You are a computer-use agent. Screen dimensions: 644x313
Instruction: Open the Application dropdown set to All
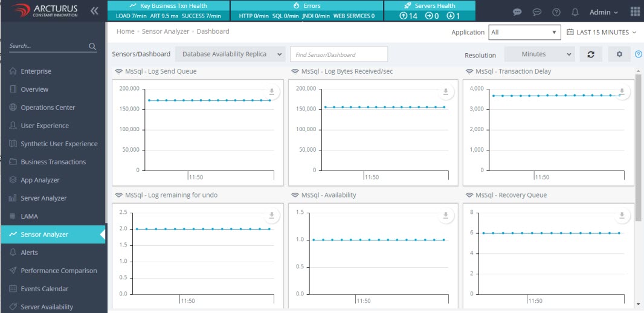tap(524, 32)
